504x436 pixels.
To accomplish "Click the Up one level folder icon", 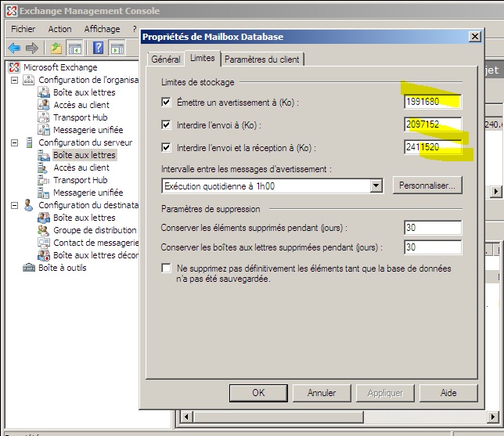I will [56, 49].
